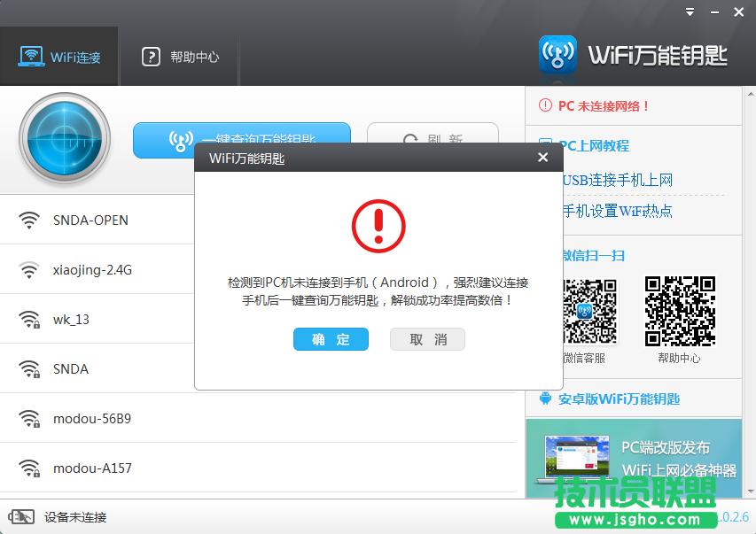Open the dropdown arrow in the title bar
Viewport: 756px width, 534px height.
point(689,12)
